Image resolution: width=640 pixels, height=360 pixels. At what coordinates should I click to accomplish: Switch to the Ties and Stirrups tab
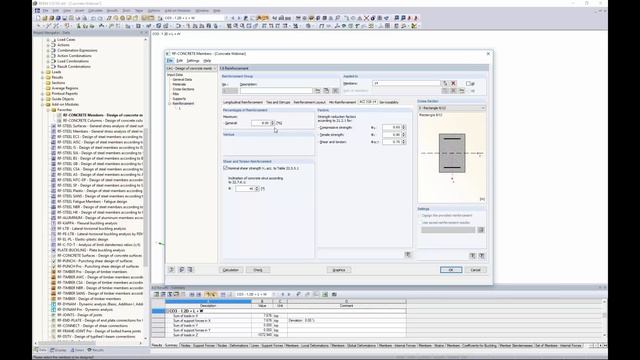coord(278,102)
